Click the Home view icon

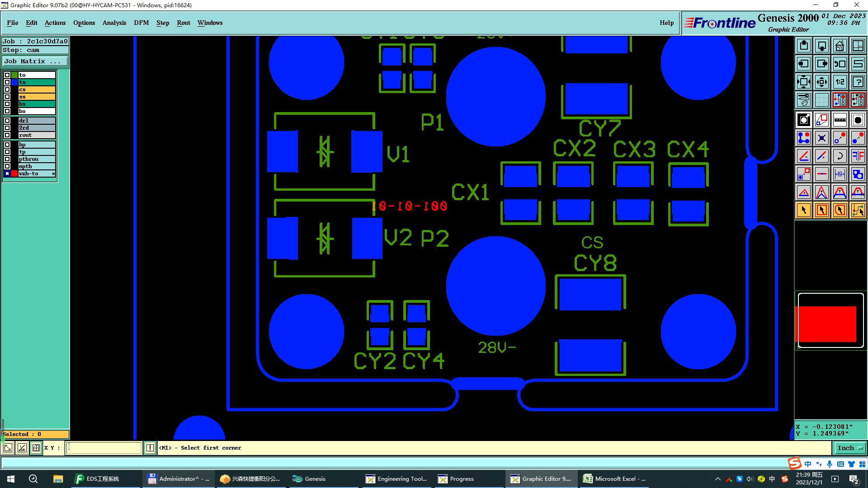[x=840, y=46]
